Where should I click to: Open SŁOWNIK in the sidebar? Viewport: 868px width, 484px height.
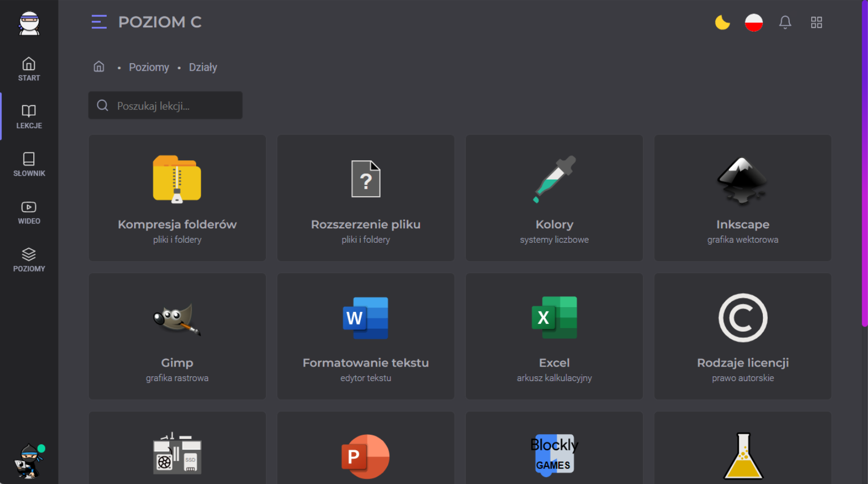tap(29, 165)
